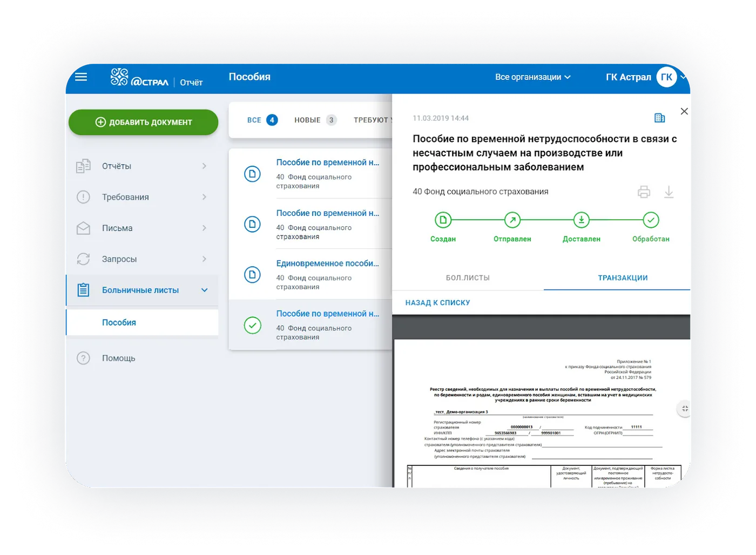756x555 pixels.
Task: Collapse the Больничные листы chevron
Action: point(204,290)
